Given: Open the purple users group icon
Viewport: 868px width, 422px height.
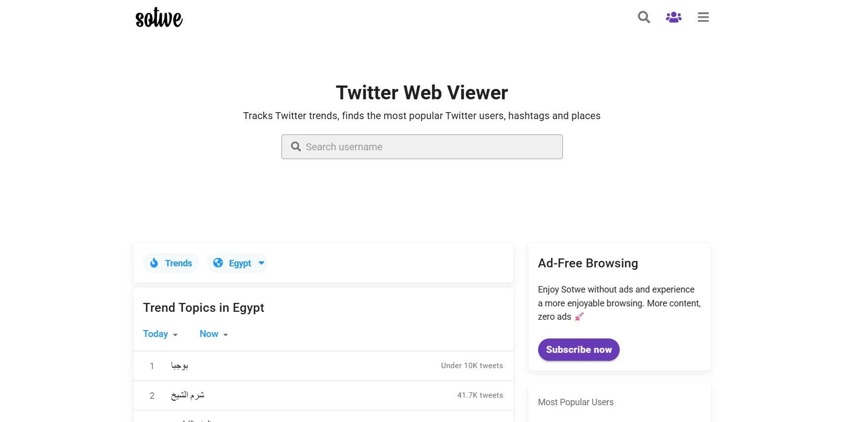Looking at the screenshot, I should click(x=673, y=17).
